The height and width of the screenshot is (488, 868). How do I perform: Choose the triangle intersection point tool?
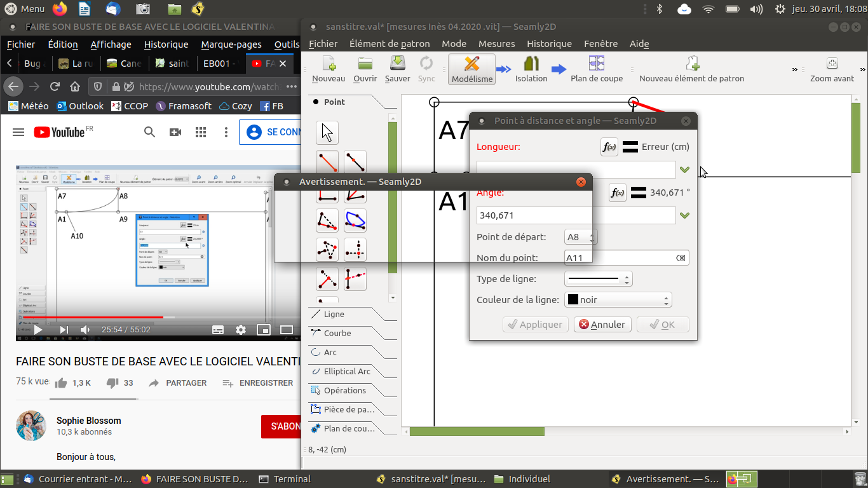(x=327, y=250)
